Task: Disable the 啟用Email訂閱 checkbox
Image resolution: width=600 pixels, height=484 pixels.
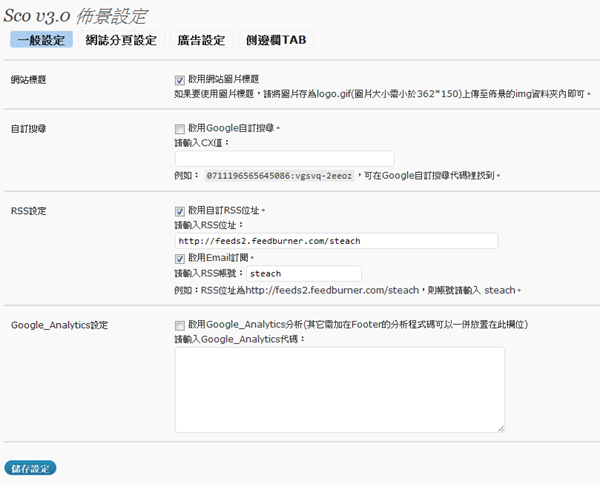Action: click(x=180, y=258)
